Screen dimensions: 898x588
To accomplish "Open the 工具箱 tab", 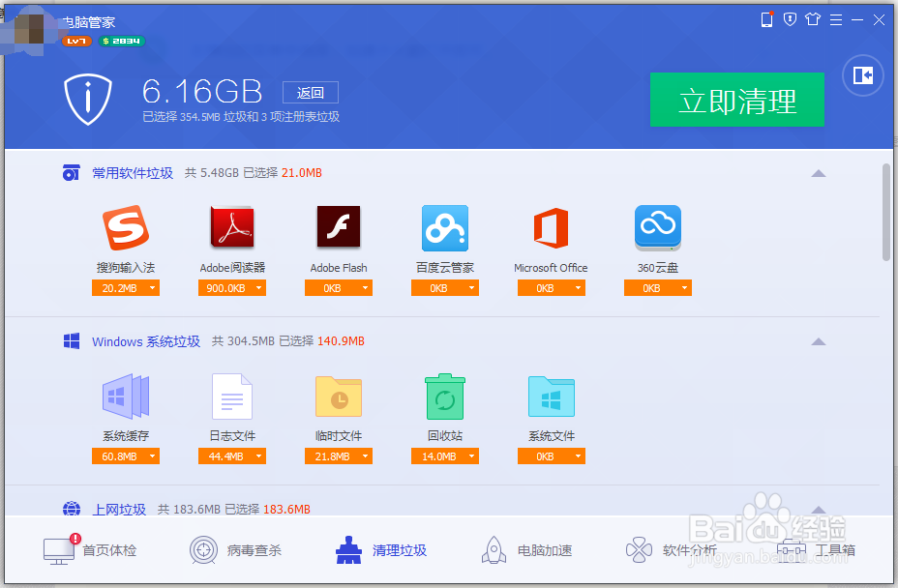I will [x=816, y=550].
